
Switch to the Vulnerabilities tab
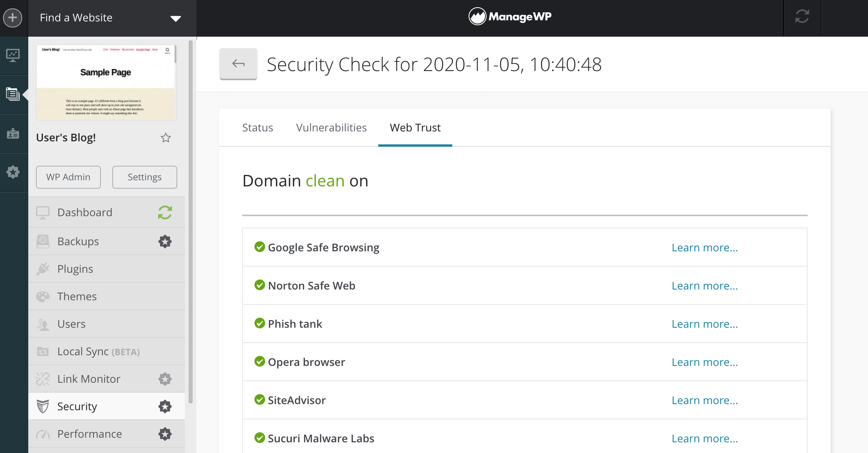331,128
